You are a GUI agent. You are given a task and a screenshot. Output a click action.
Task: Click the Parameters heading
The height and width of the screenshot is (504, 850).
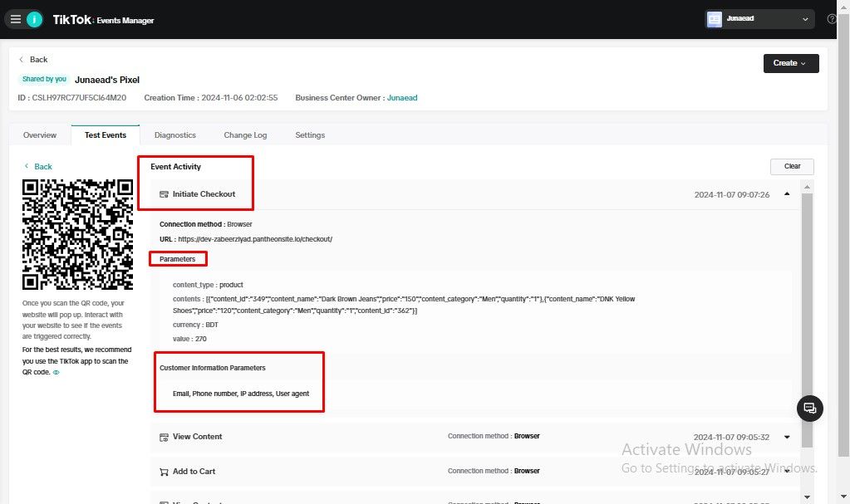coord(177,259)
